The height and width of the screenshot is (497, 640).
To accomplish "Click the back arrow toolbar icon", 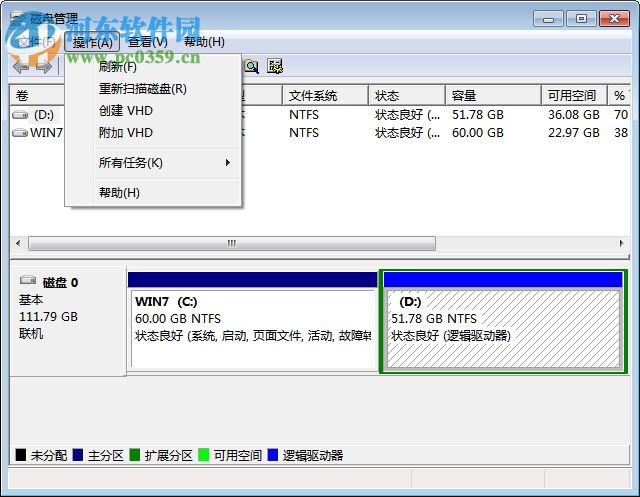I will 20,67.
